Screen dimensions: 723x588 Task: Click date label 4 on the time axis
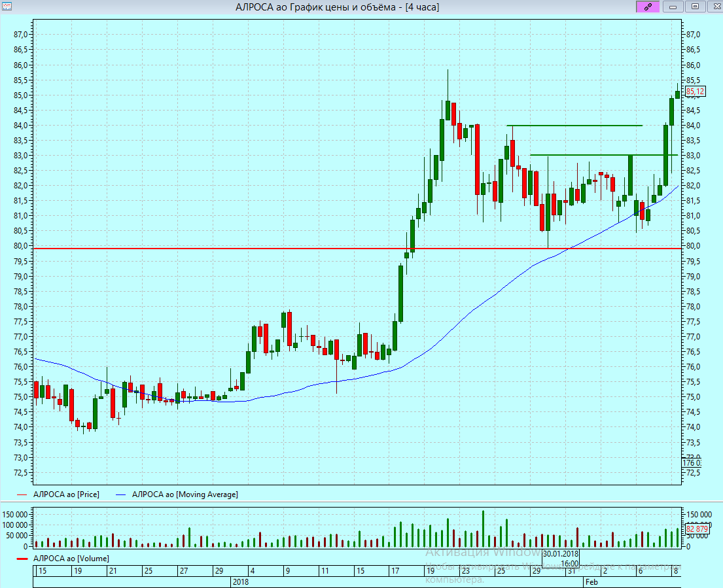252,571
